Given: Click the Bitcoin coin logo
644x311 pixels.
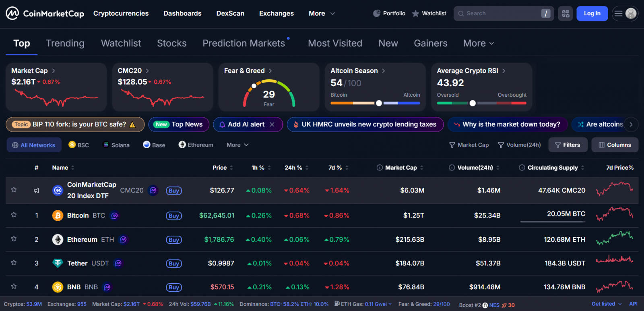Looking at the screenshot, I should pyautogui.click(x=58, y=216).
